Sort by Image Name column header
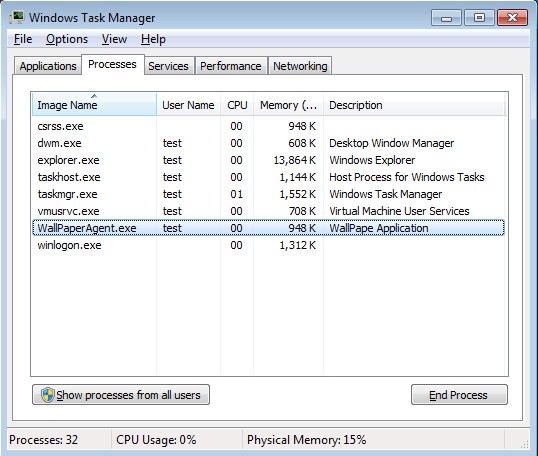Image resolution: width=538 pixels, height=456 pixels. click(94, 105)
